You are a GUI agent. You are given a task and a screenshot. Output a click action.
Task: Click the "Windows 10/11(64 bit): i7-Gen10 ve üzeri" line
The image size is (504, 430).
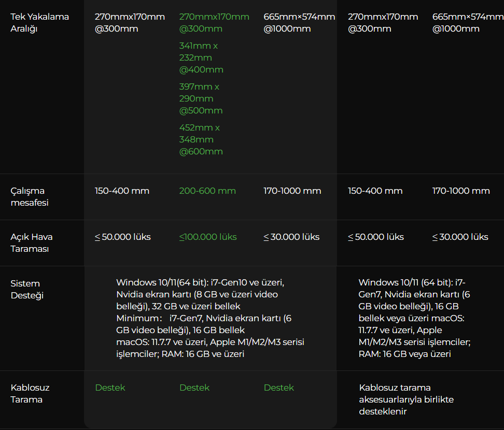pos(200,282)
